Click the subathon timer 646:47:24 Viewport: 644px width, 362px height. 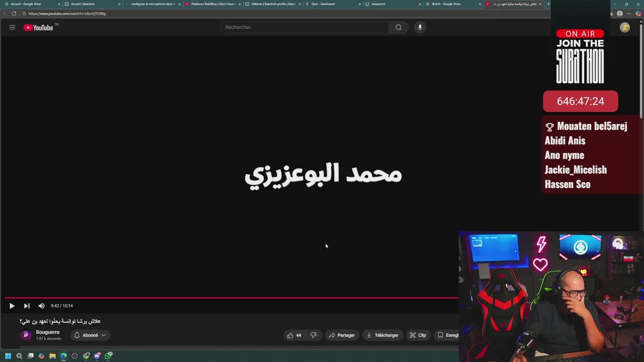point(581,101)
